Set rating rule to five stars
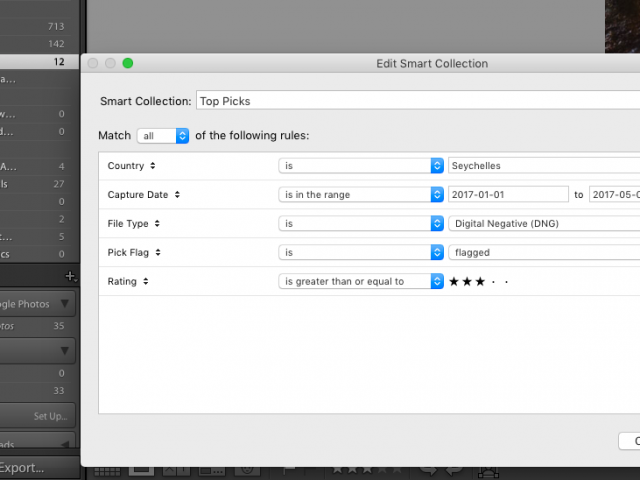Image resolution: width=640 pixels, height=480 pixels. coord(507,282)
